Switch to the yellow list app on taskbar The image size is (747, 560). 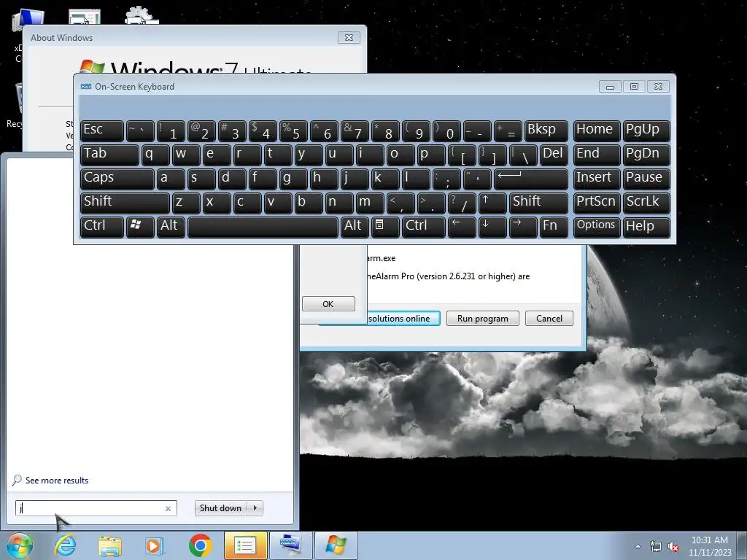pyautogui.click(x=245, y=545)
